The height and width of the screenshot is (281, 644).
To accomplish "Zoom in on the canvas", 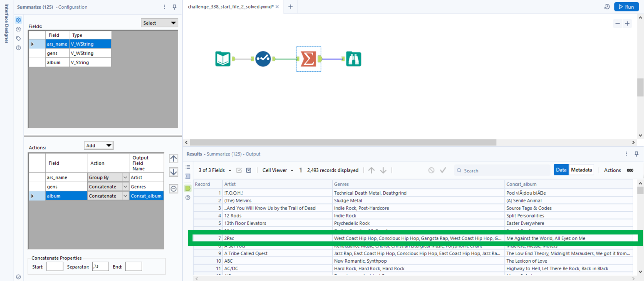I will coord(627,24).
